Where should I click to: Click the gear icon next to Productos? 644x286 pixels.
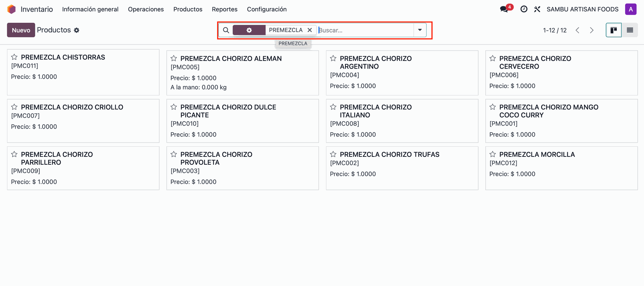pyautogui.click(x=76, y=30)
